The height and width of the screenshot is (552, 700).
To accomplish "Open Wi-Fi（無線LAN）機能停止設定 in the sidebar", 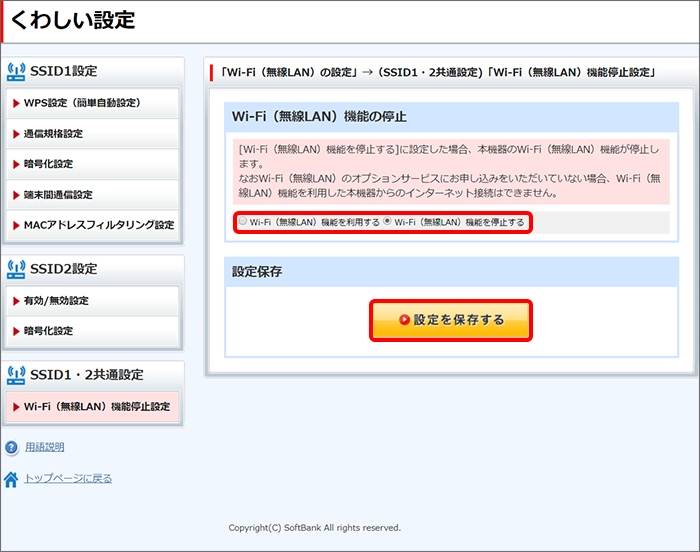I will point(92,407).
